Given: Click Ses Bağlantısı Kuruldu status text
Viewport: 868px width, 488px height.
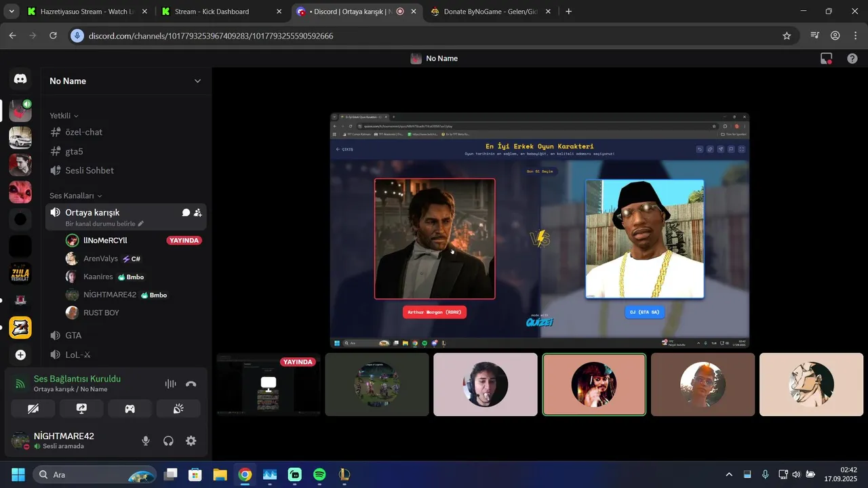Looking at the screenshot, I should (x=77, y=379).
